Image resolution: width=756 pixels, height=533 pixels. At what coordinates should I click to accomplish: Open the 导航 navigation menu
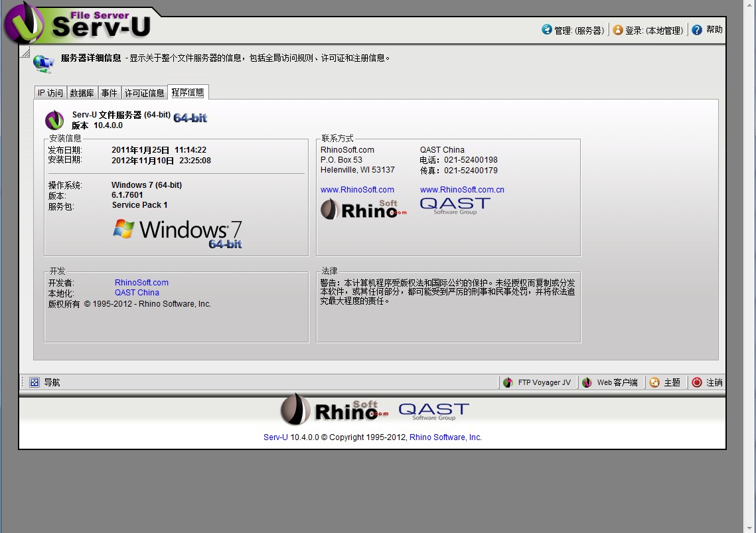click(44, 382)
